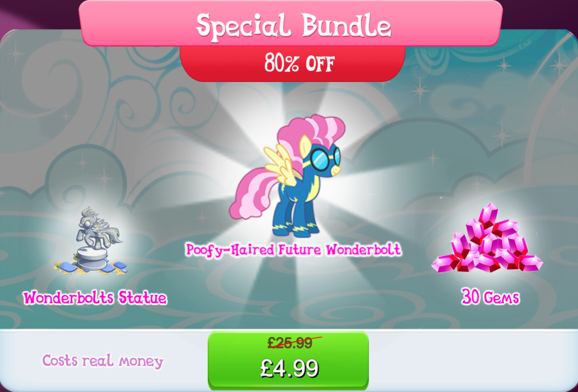Click the crossed-out £25.99 original price
Viewport: 578px width, 392px height.
point(290,343)
